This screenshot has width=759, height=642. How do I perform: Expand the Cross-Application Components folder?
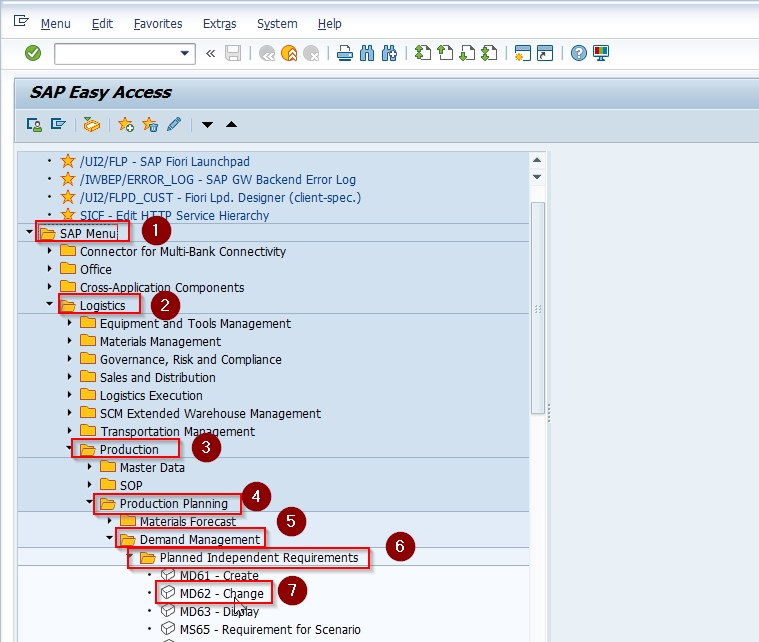[49, 287]
